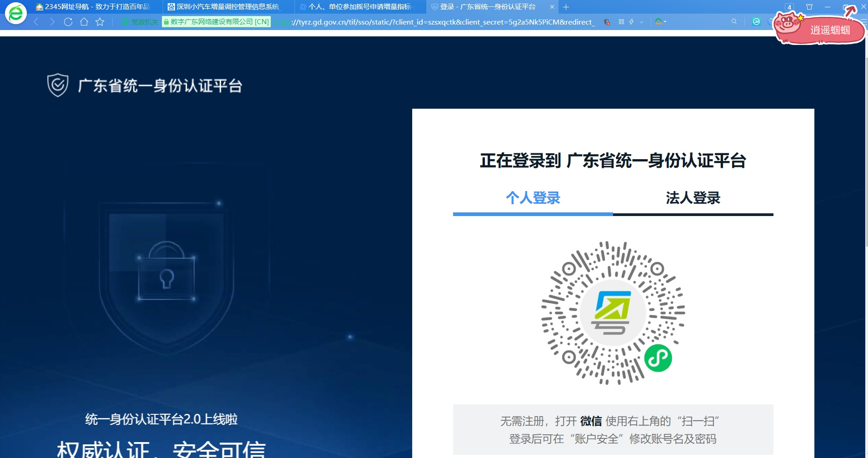The height and width of the screenshot is (458, 868).
Task: Go back to previous page
Action: tap(36, 22)
